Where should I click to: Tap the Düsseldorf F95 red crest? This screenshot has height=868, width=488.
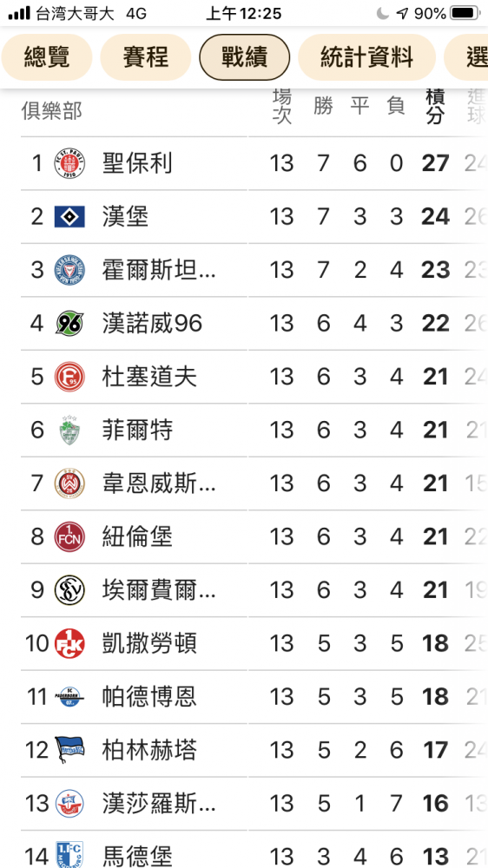tap(69, 377)
